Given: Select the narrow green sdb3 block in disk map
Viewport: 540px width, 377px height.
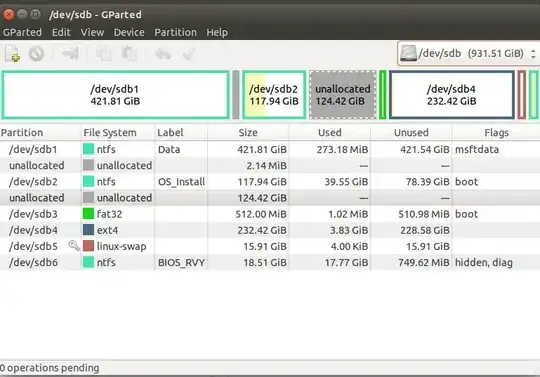Looking at the screenshot, I should (383, 95).
